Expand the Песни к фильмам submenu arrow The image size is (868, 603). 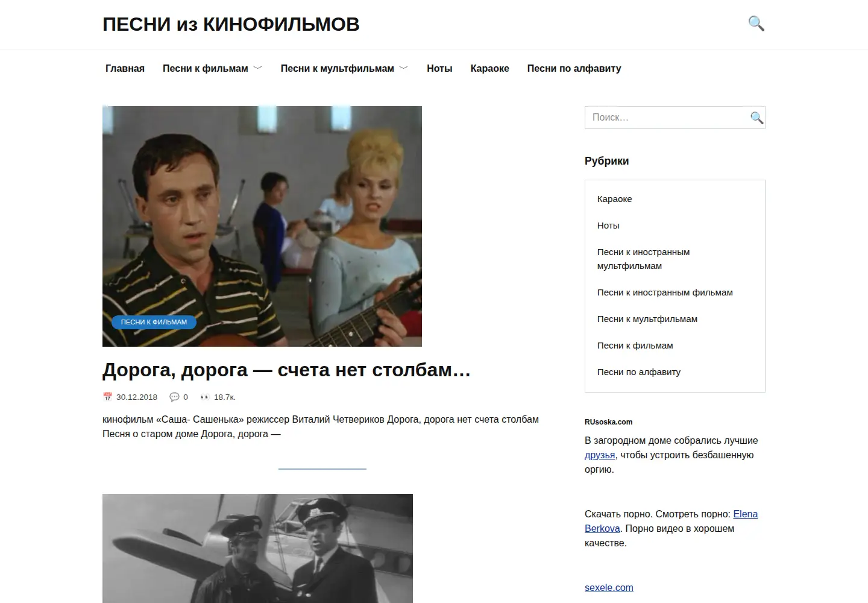pos(258,68)
